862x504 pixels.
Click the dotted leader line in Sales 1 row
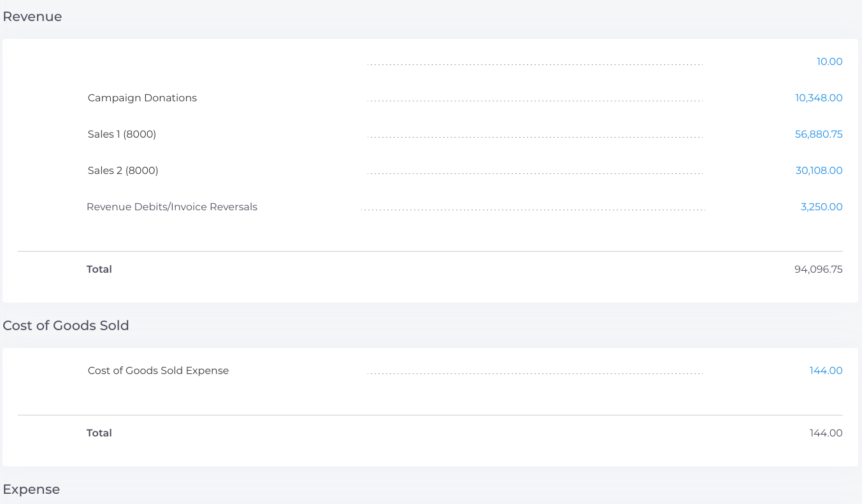[535, 137]
